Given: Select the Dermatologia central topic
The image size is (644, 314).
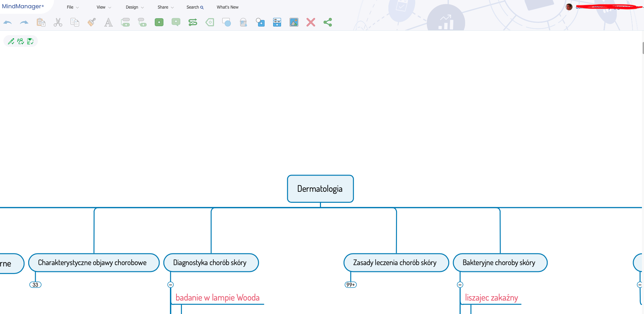Looking at the screenshot, I should (x=320, y=189).
